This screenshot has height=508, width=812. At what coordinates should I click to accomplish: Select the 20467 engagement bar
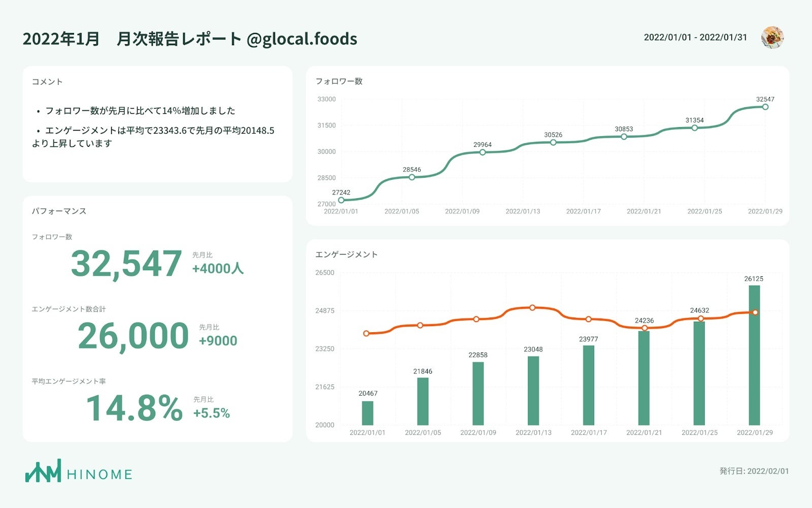click(x=367, y=413)
